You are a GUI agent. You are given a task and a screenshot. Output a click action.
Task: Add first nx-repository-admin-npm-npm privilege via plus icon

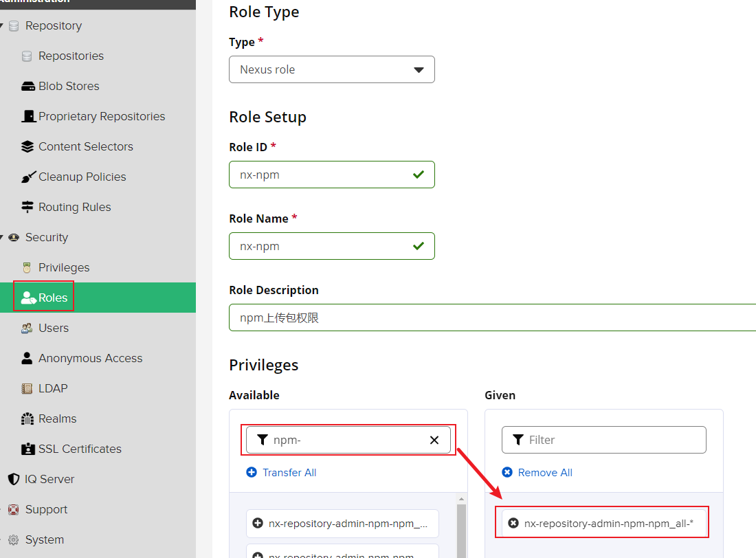click(x=258, y=523)
